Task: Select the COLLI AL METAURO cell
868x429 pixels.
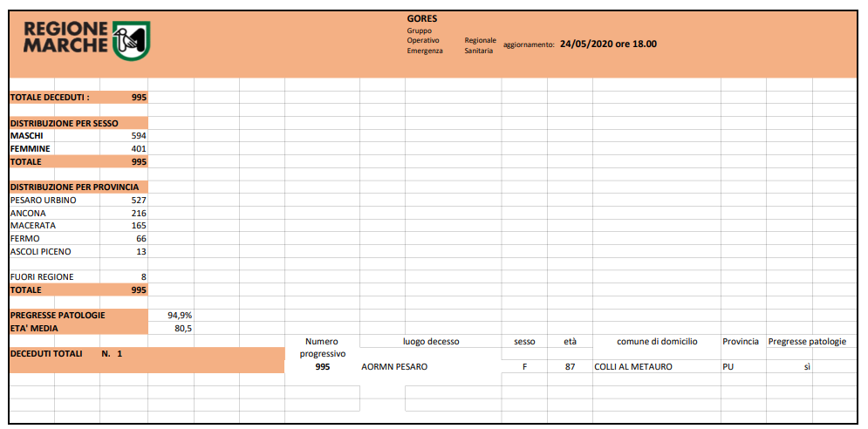Action: click(632, 366)
